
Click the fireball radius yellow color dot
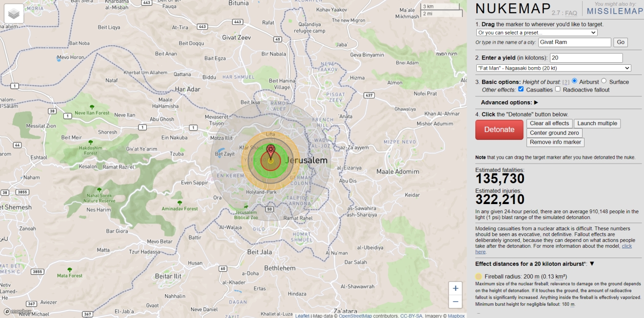click(x=479, y=277)
